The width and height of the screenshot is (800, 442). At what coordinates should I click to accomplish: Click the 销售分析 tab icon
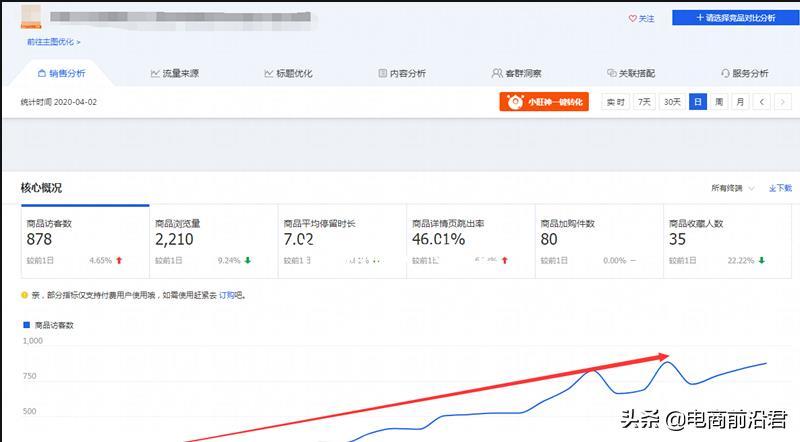click(42, 73)
